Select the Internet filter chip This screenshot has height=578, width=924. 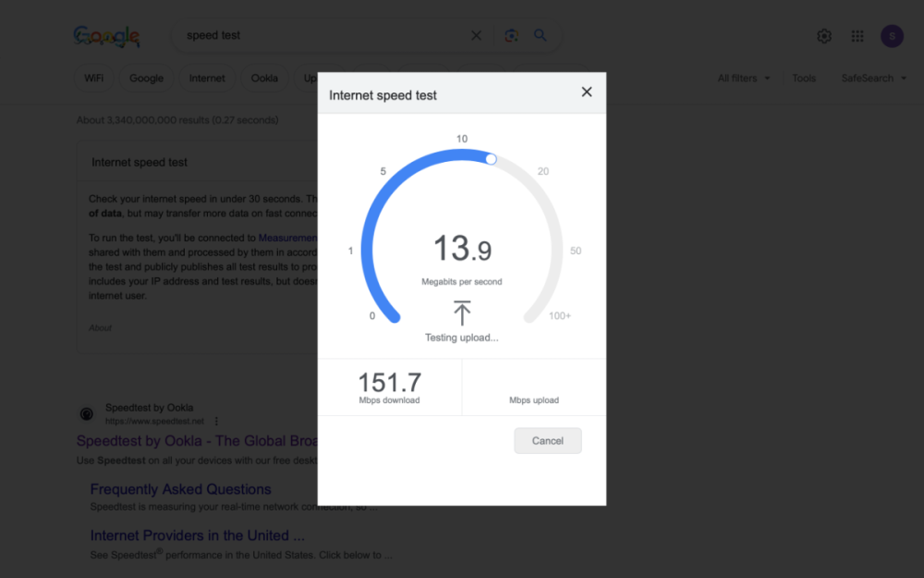point(207,79)
